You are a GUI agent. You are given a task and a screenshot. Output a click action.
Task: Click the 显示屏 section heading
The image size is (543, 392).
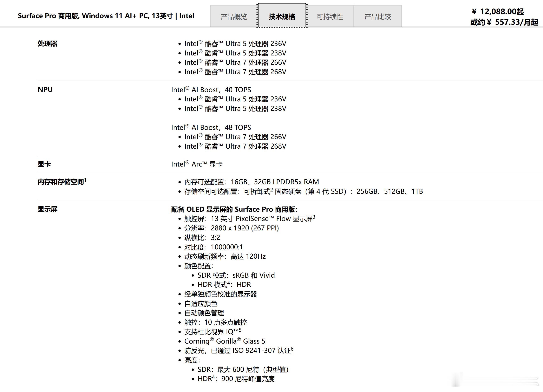pyautogui.click(x=47, y=209)
